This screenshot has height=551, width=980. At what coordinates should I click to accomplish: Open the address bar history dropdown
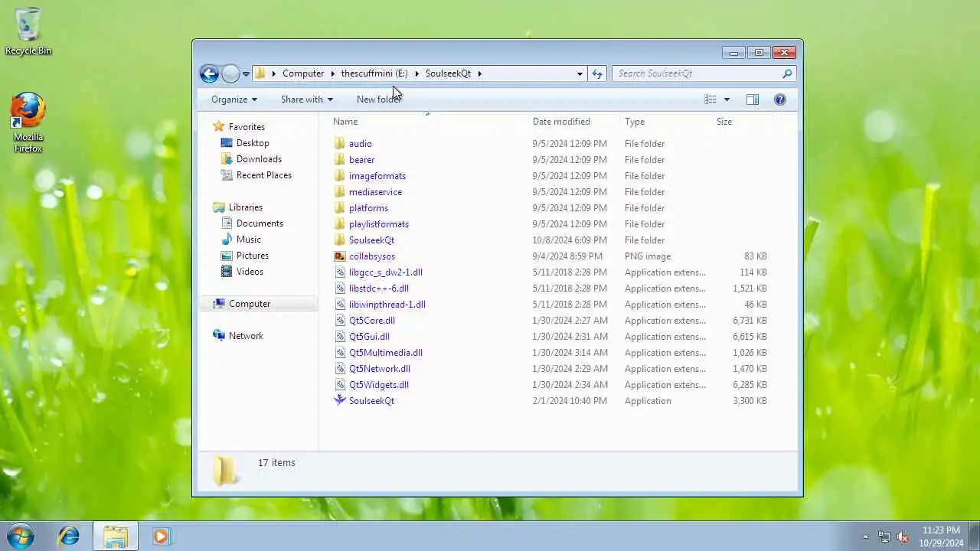580,73
